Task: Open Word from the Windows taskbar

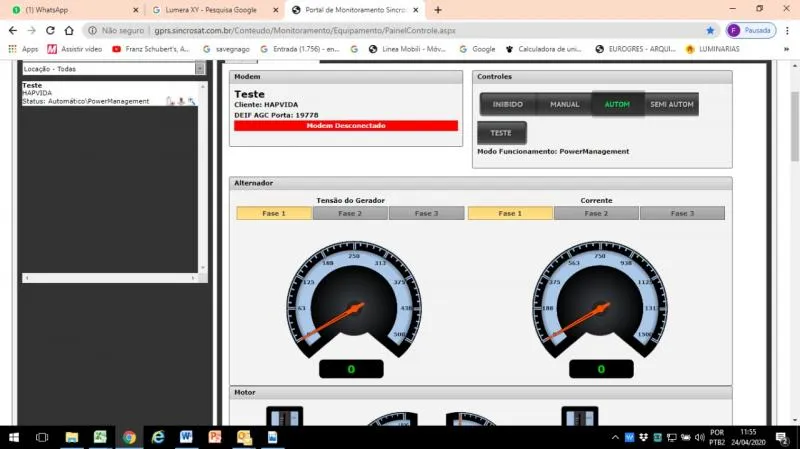Action: pos(186,437)
